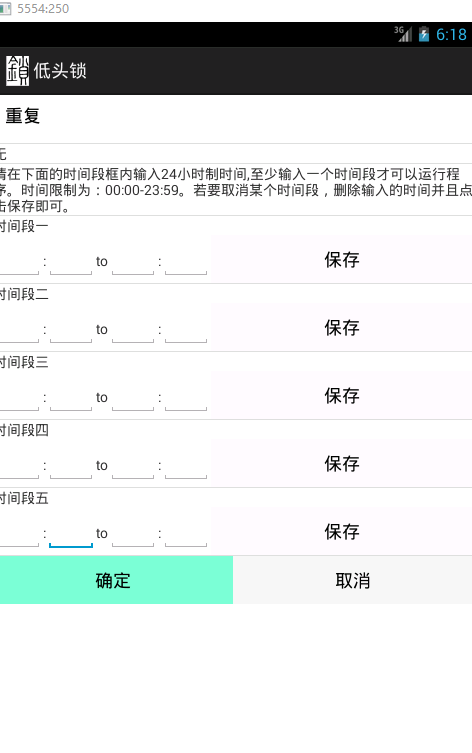Tap the 3G signal strength icon
This screenshot has height=753, width=472.
click(403, 34)
